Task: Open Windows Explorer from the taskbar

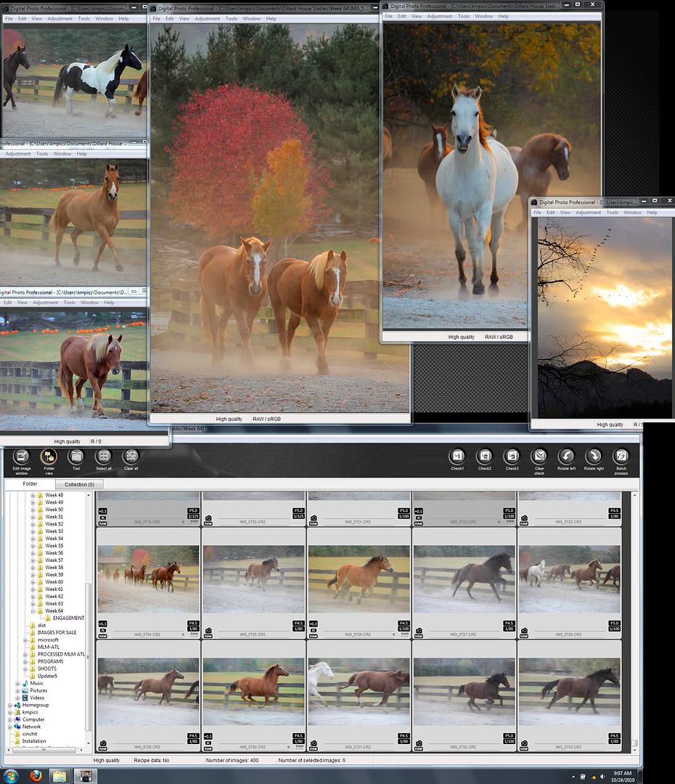Action: (60, 776)
